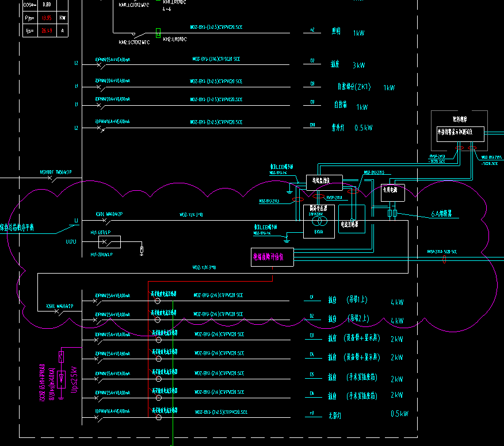Click the (吊塔1上) description text
Image resolution: width=504 pixels, height=446 pixels.
coord(357,299)
